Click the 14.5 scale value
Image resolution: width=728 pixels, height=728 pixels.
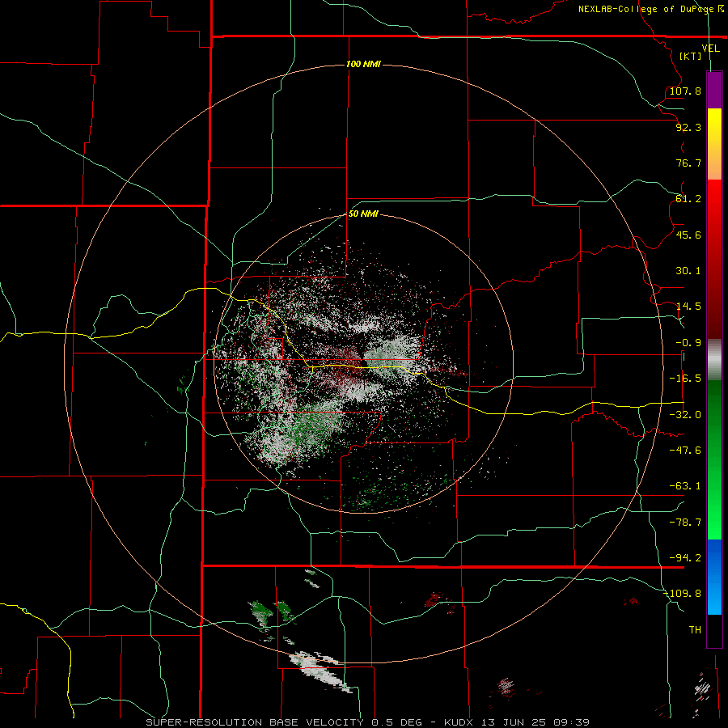tap(688, 307)
